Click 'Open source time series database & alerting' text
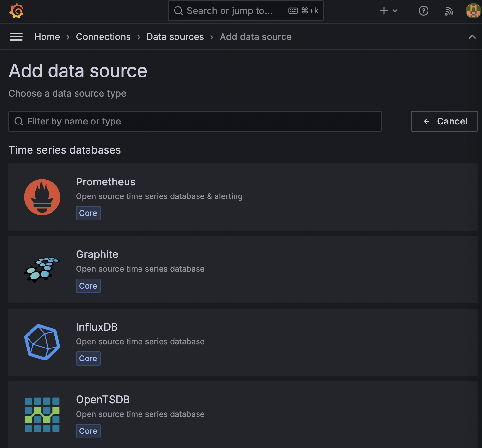This screenshot has width=482, height=448. pyautogui.click(x=159, y=196)
